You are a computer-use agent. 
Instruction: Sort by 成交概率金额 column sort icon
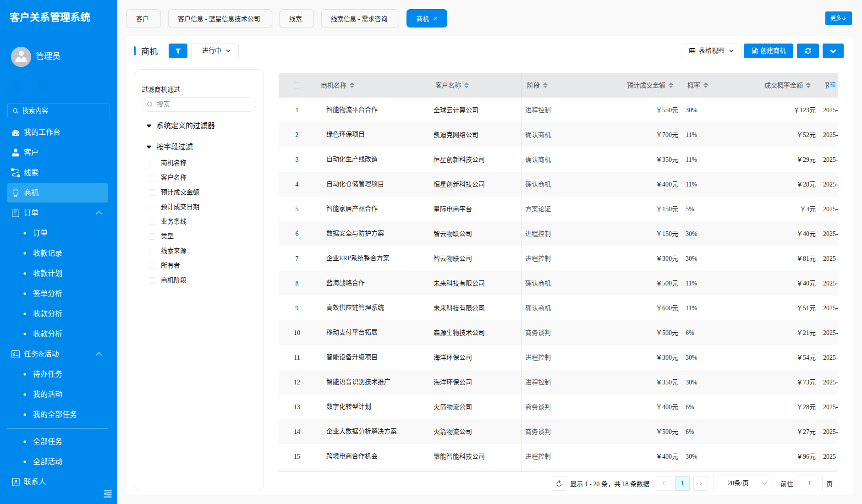808,85
